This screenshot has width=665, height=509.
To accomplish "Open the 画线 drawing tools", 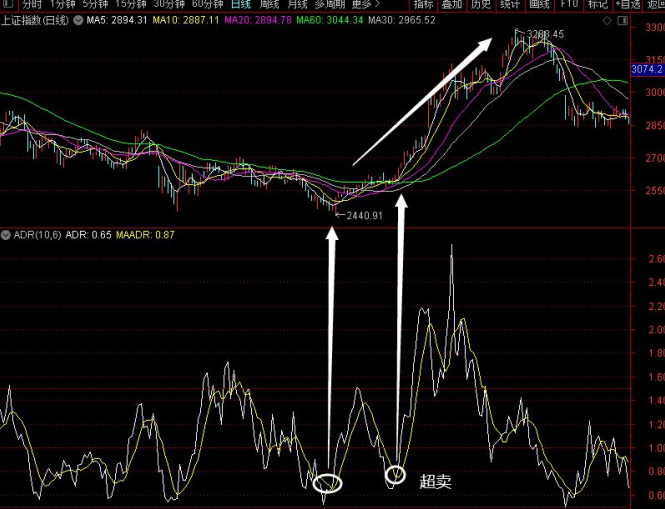I will (539, 4).
